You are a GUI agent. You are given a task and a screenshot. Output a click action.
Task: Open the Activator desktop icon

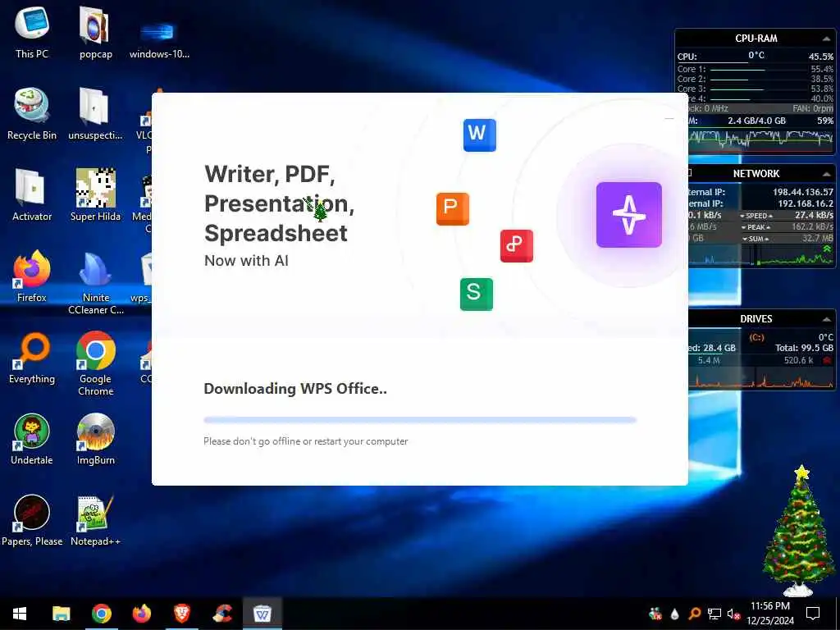click(32, 195)
